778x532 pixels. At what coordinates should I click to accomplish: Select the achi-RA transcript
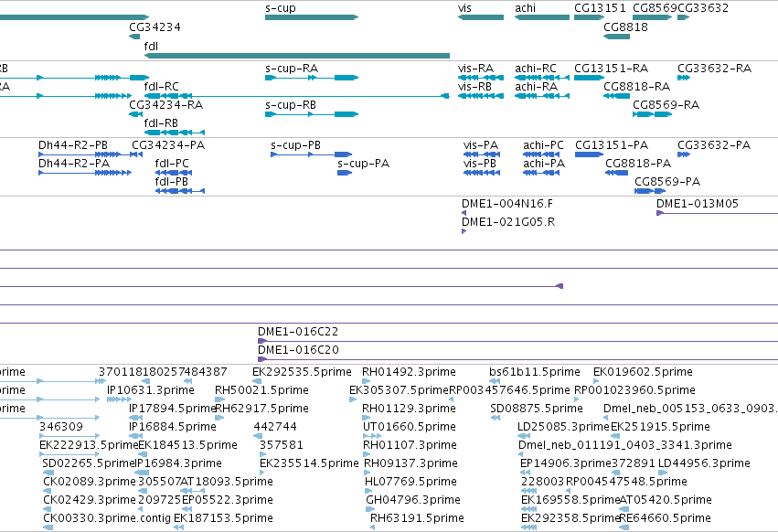pyautogui.click(x=542, y=96)
